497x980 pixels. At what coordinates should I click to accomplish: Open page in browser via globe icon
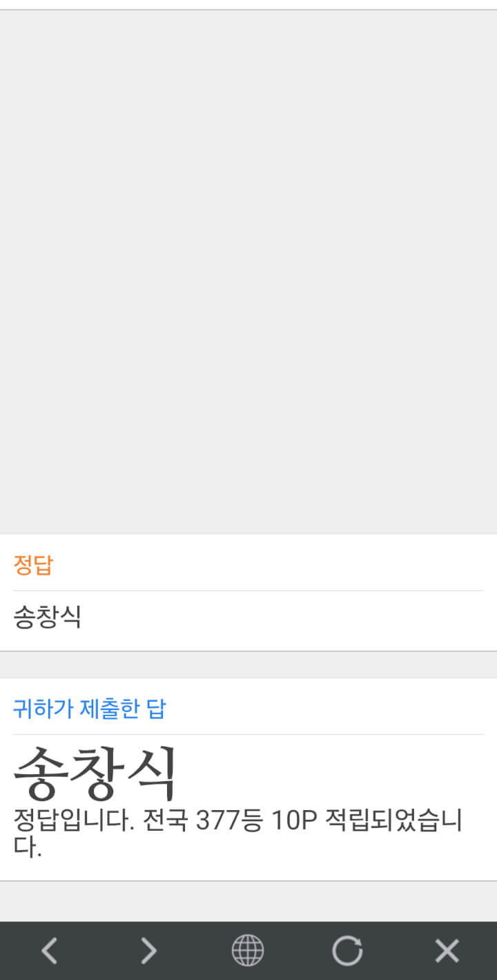pyautogui.click(x=248, y=951)
